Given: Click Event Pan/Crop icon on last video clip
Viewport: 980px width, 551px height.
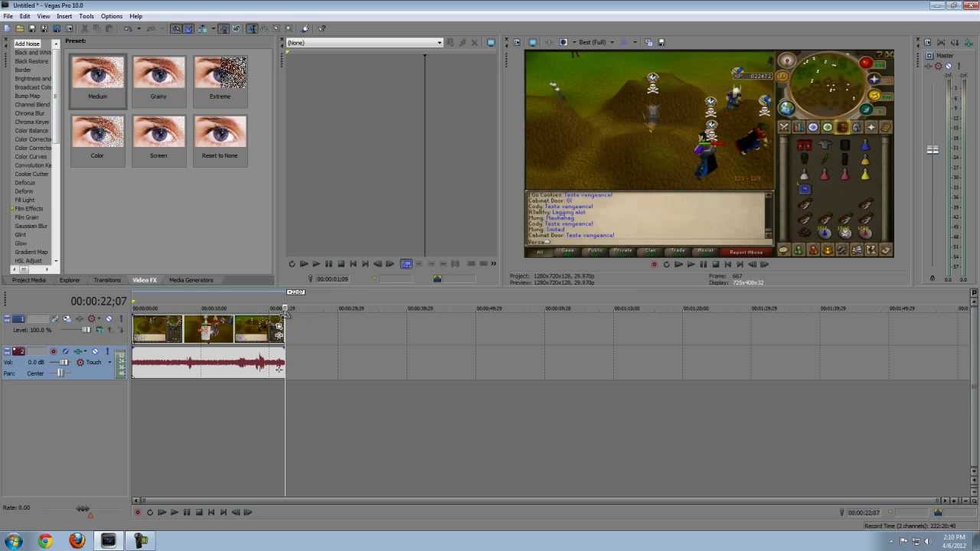Looking at the screenshot, I should [279, 327].
